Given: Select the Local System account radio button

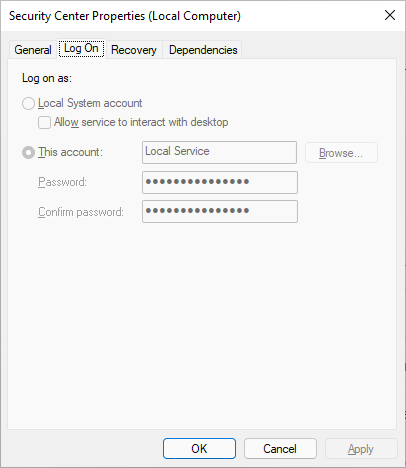Looking at the screenshot, I should point(28,103).
